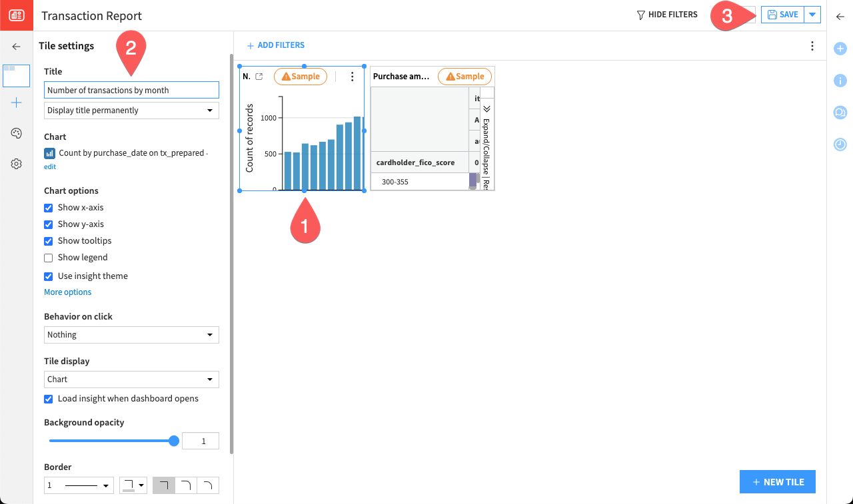Click ADD FILTERS link
853x504 pixels.
[x=275, y=45]
